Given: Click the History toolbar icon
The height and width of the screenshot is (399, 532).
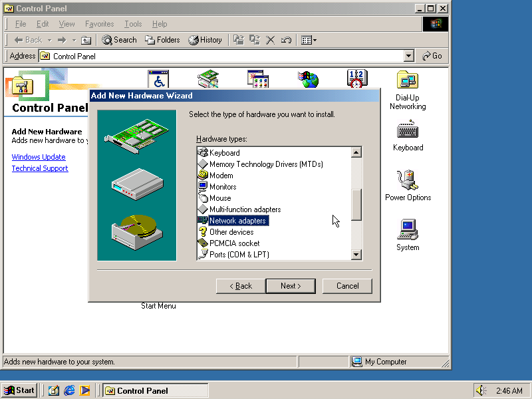Looking at the screenshot, I should coord(205,40).
